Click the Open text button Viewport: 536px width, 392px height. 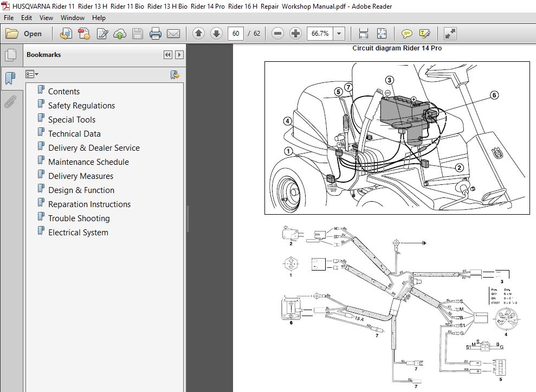pyautogui.click(x=33, y=34)
